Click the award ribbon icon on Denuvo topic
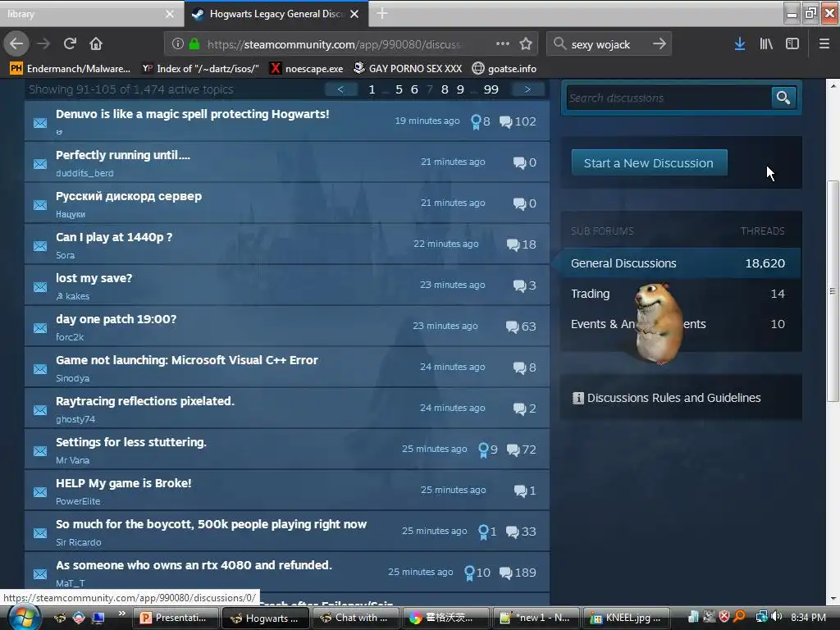This screenshot has width=840, height=630. point(476,122)
